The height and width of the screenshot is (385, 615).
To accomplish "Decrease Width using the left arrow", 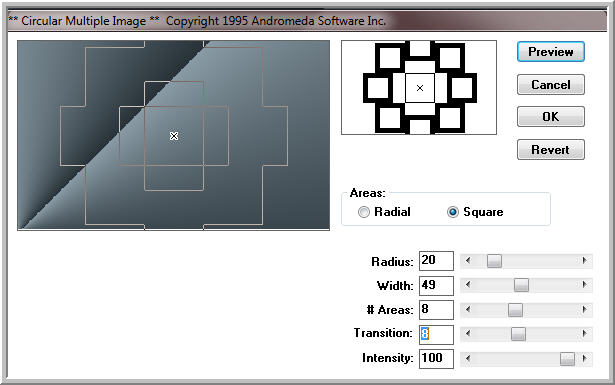I will pos(468,285).
